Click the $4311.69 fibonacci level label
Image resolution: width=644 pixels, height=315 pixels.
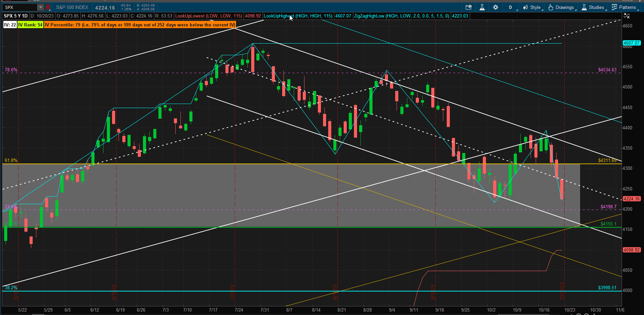point(607,160)
